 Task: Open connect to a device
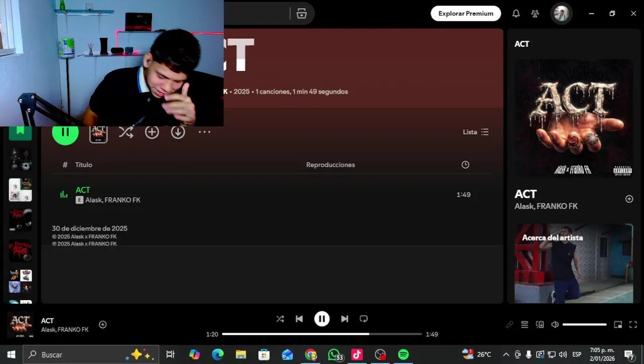(539, 325)
